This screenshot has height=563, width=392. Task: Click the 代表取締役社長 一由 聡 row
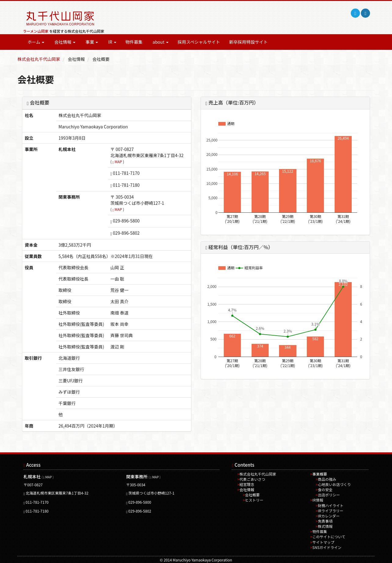pos(124,279)
